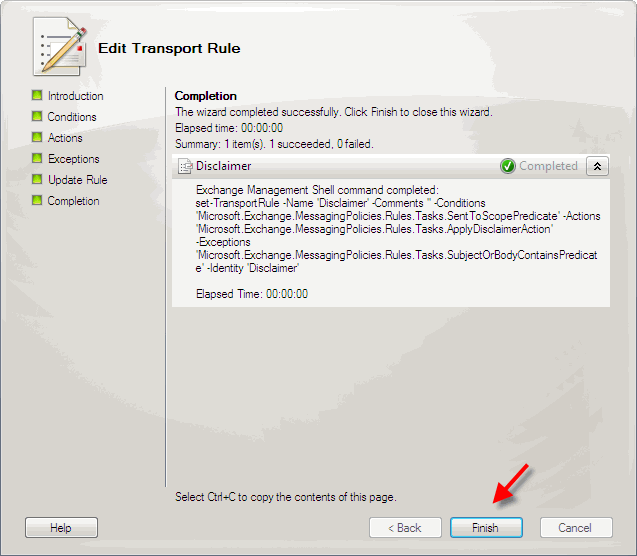Click the Finish button
Screen dimensions: 637x556
[x=486, y=528]
